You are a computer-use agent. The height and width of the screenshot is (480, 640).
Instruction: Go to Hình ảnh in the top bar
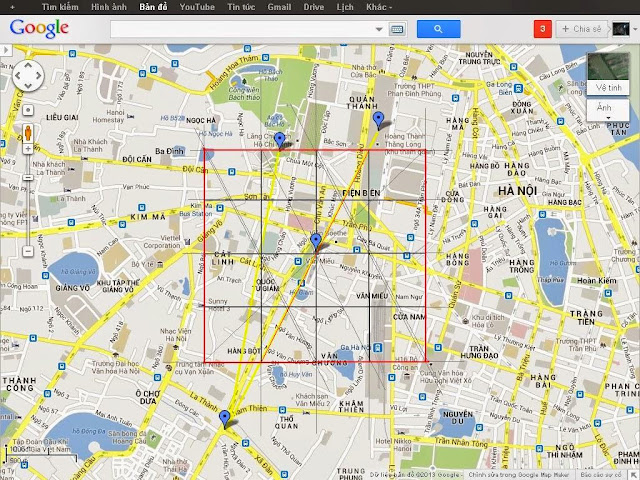click(109, 7)
